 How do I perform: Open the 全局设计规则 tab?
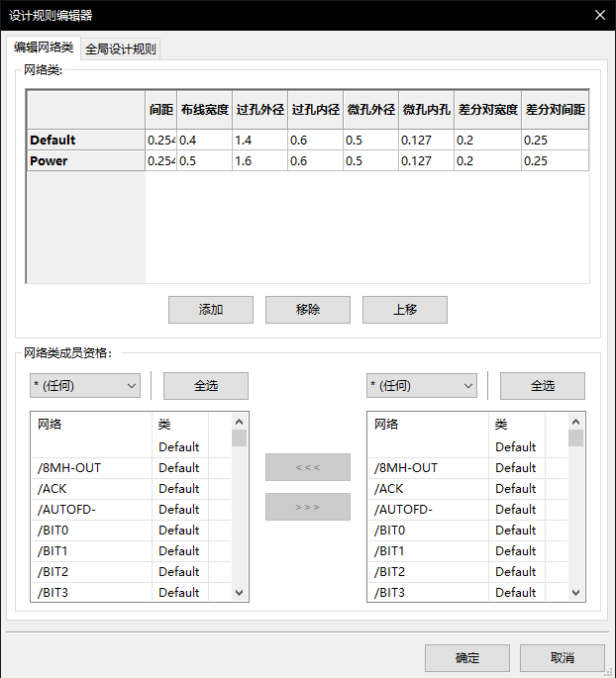coord(120,48)
